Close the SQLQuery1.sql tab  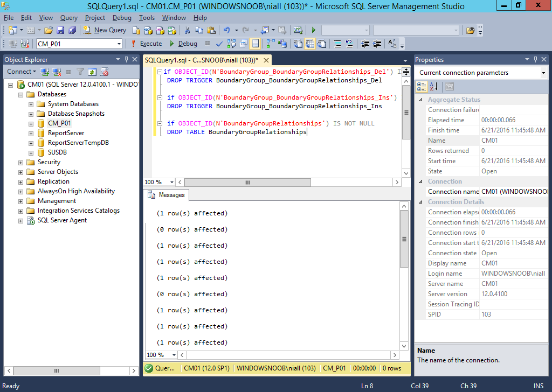click(x=266, y=60)
